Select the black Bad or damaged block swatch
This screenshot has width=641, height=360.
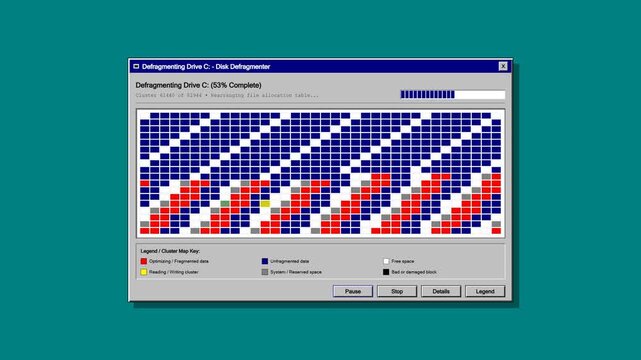coord(386,272)
